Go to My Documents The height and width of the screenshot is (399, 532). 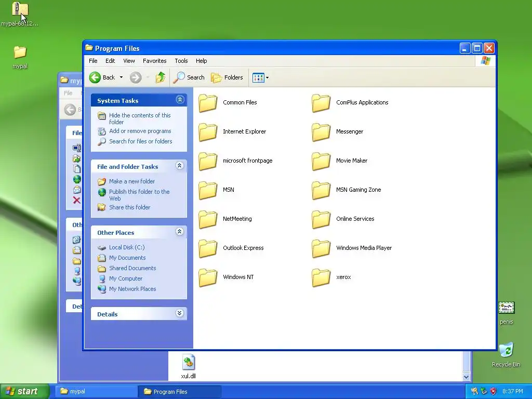tap(127, 258)
